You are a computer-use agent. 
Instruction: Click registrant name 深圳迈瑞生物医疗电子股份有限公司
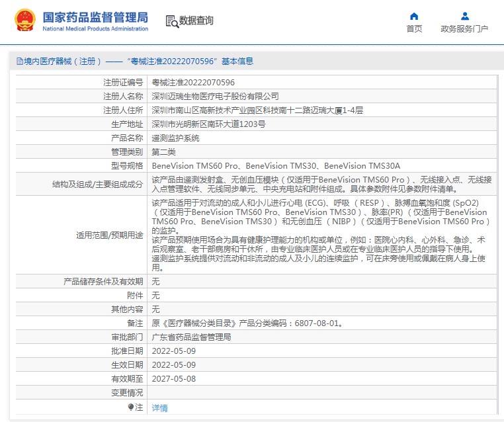pyautogui.click(x=215, y=97)
